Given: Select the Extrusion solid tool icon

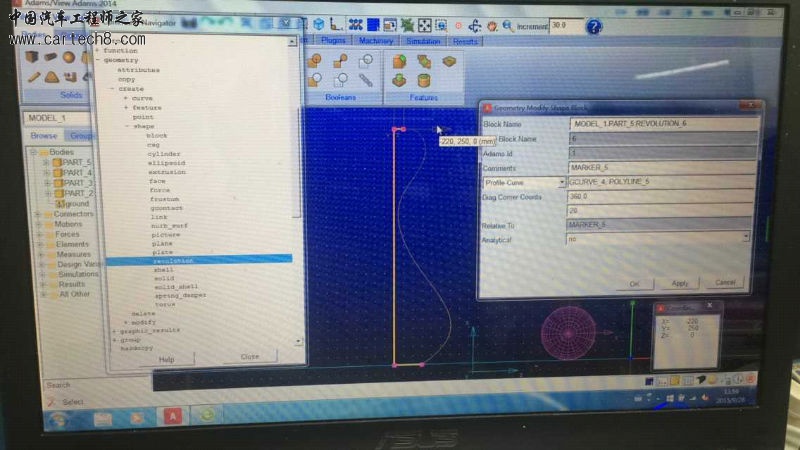Looking at the screenshot, I should (x=70, y=77).
